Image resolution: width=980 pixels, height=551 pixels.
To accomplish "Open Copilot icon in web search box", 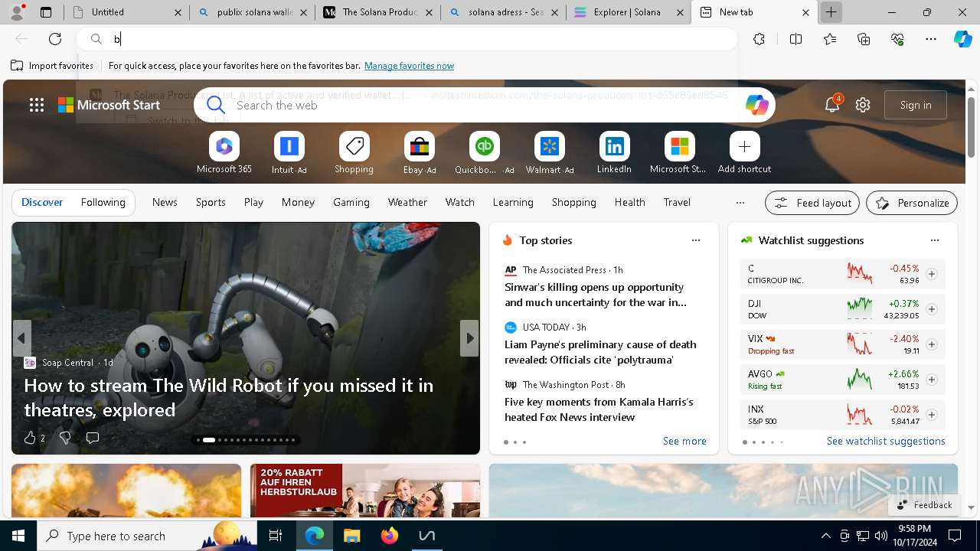I will click(x=756, y=105).
